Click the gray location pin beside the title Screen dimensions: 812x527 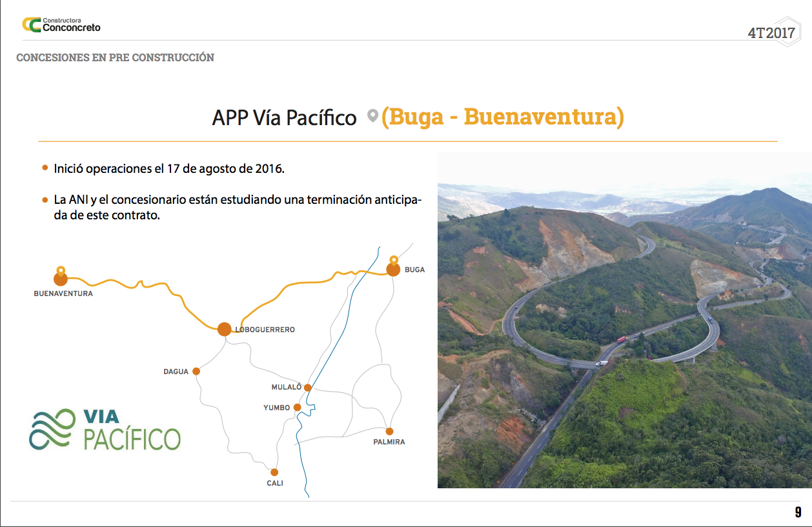(x=372, y=117)
